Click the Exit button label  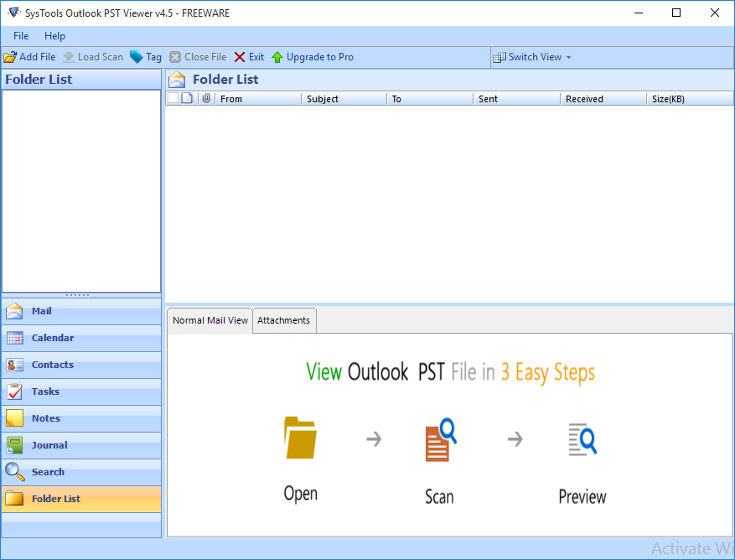[256, 57]
